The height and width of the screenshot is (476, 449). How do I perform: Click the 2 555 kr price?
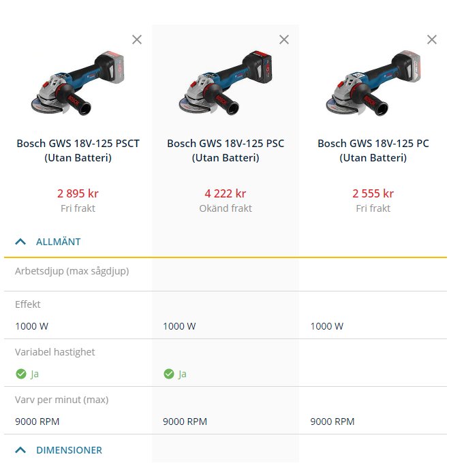(x=373, y=193)
